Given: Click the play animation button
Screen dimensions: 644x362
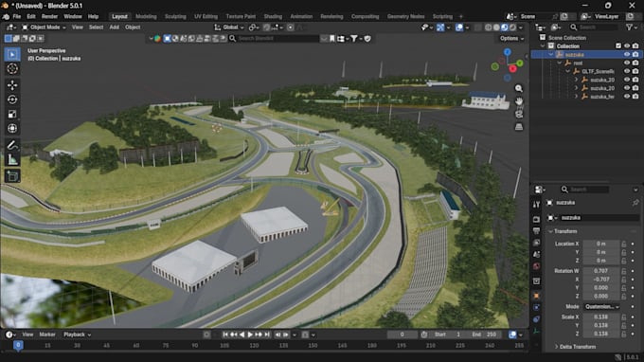Looking at the screenshot, I should click(250, 335).
